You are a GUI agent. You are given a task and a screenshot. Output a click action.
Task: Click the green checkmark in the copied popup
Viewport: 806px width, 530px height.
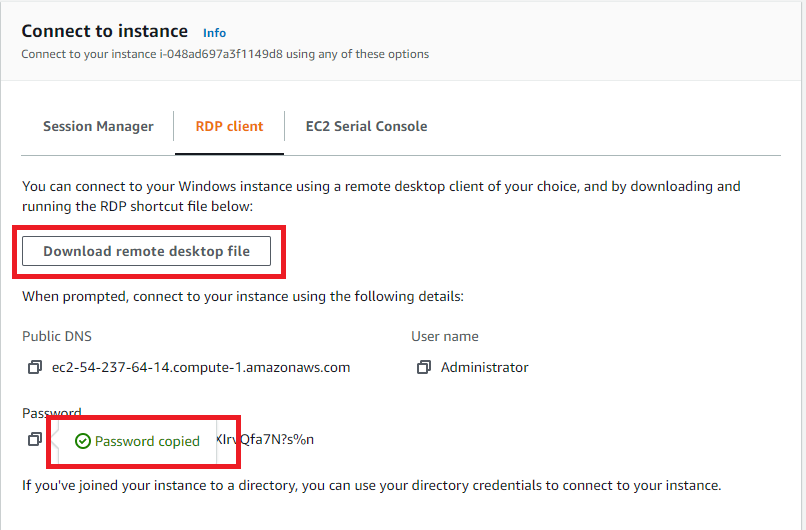coord(83,441)
